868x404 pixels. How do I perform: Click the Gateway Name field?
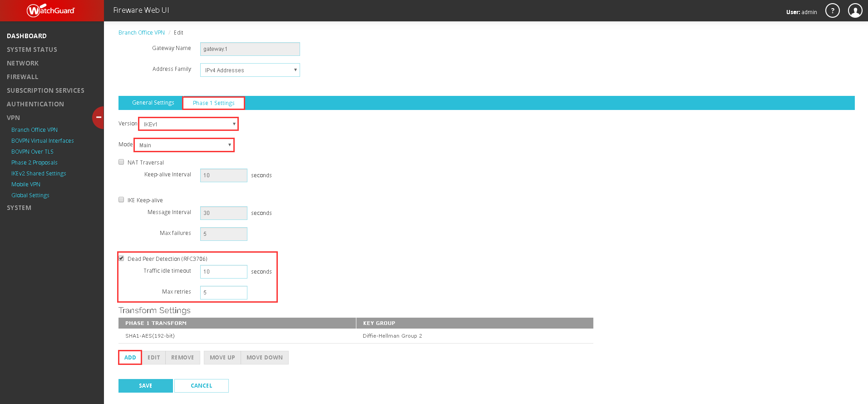point(250,49)
